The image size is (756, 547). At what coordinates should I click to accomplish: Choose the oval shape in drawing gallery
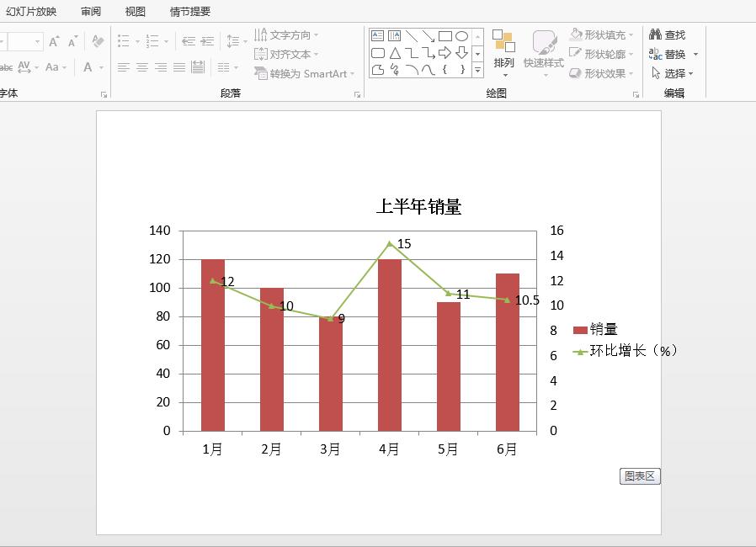462,36
